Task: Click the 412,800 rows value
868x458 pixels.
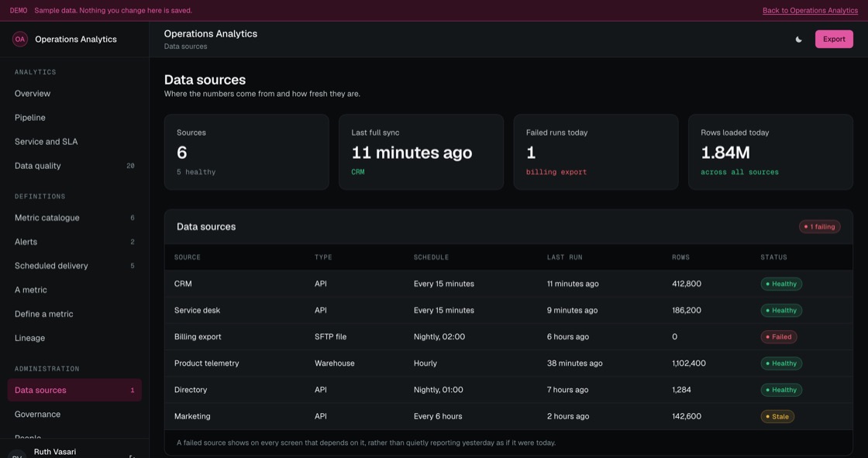Action: coord(687,284)
